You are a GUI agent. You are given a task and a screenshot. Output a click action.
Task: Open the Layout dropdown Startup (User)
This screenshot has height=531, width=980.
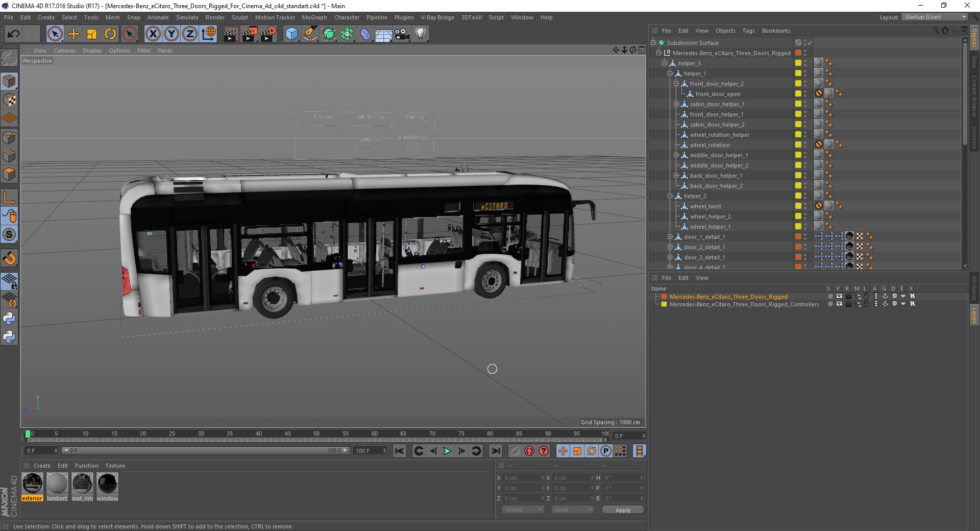click(x=935, y=17)
